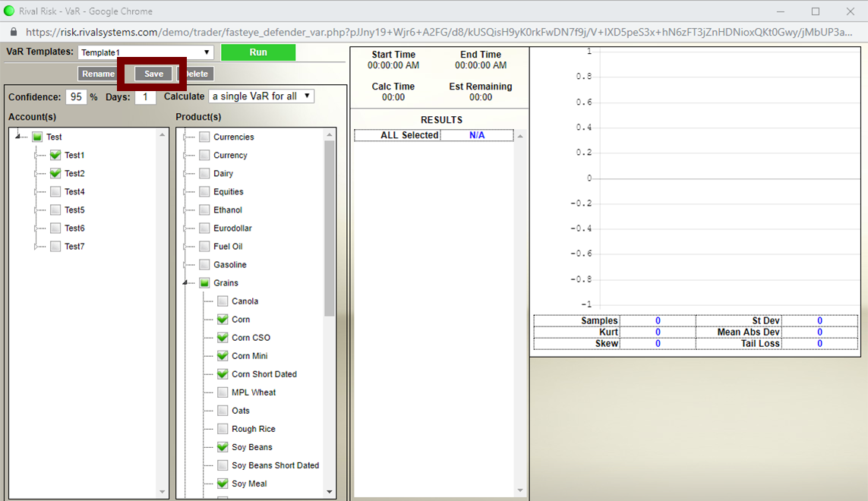Click the ALL Selected N/A result value
The height and width of the screenshot is (501, 868).
click(x=476, y=135)
